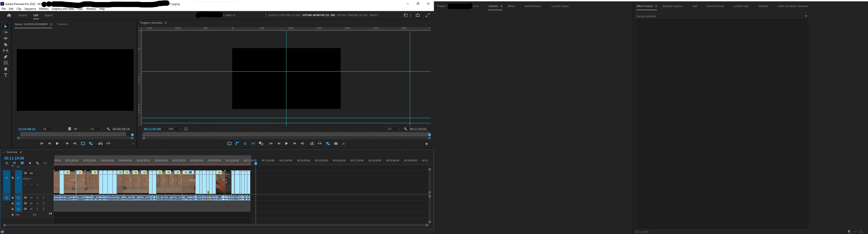Open Effect Controls panel menu
868x234 pixels.
656,6
